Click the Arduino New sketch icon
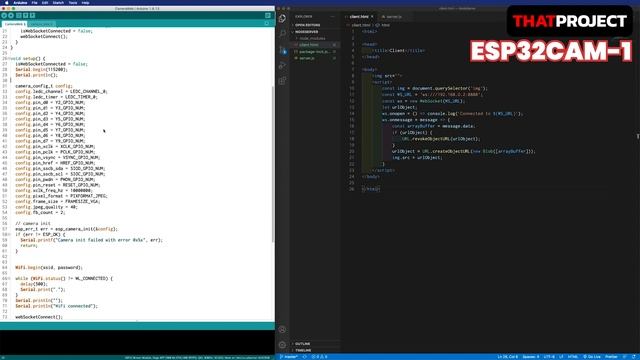The width and height of the screenshot is (640, 360). coord(19,16)
